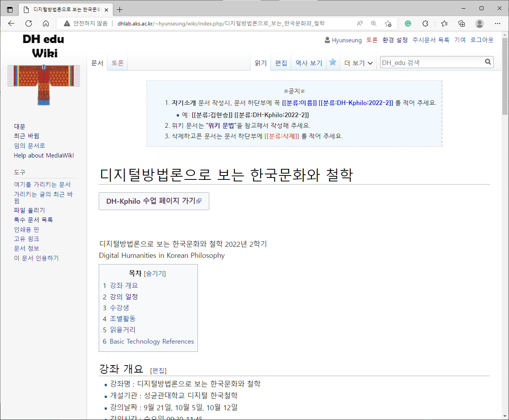Open a new browser tab
The image size is (509, 420).
120,9
